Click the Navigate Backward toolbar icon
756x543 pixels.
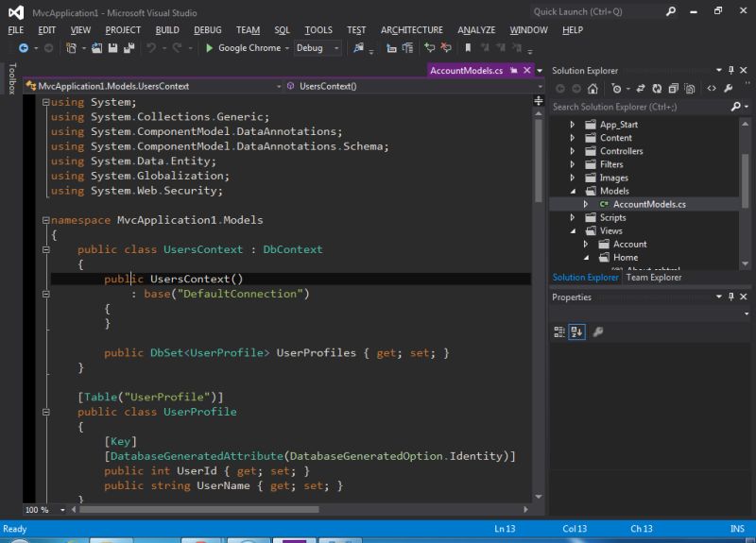click(23, 48)
